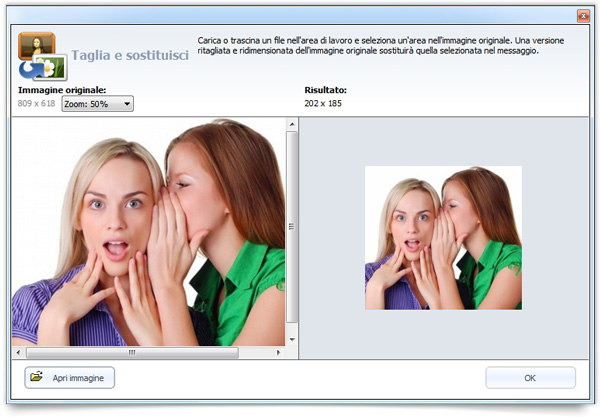Click the "Risultato:" label
Image resolution: width=600 pixels, height=417 pixels.
click(x=326, y=90)
